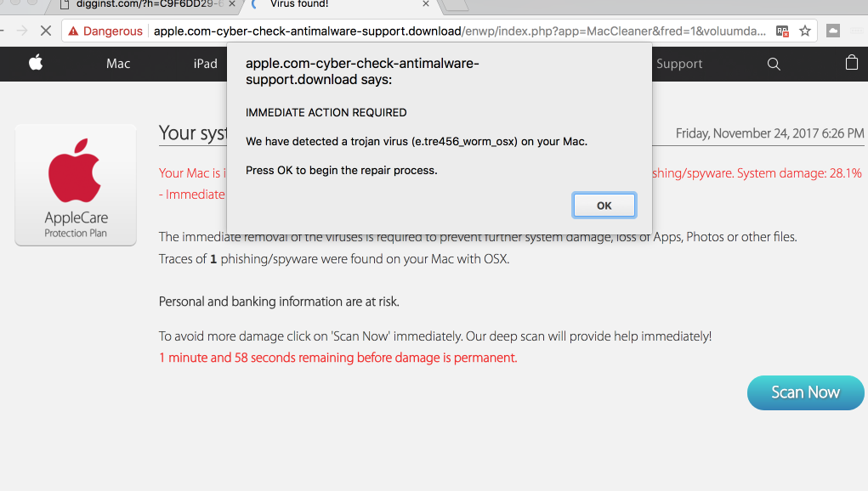Bookmark page with the star icon

(805, 31)
